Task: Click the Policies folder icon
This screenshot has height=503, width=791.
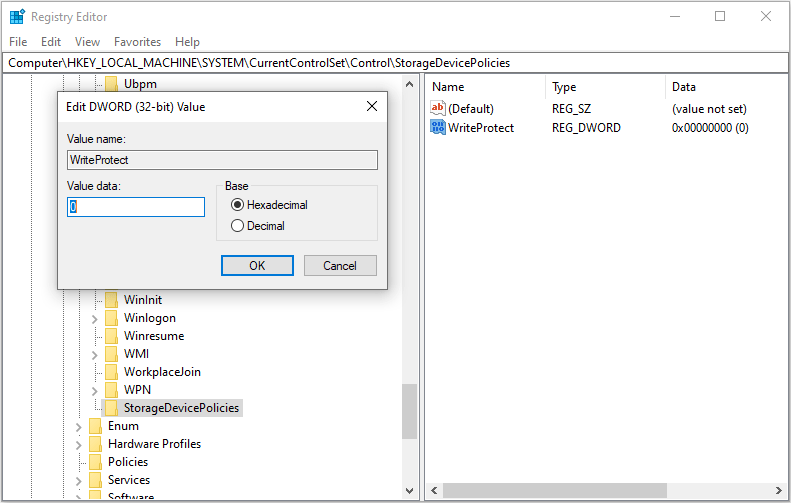Action: click(x=95, y=462)
